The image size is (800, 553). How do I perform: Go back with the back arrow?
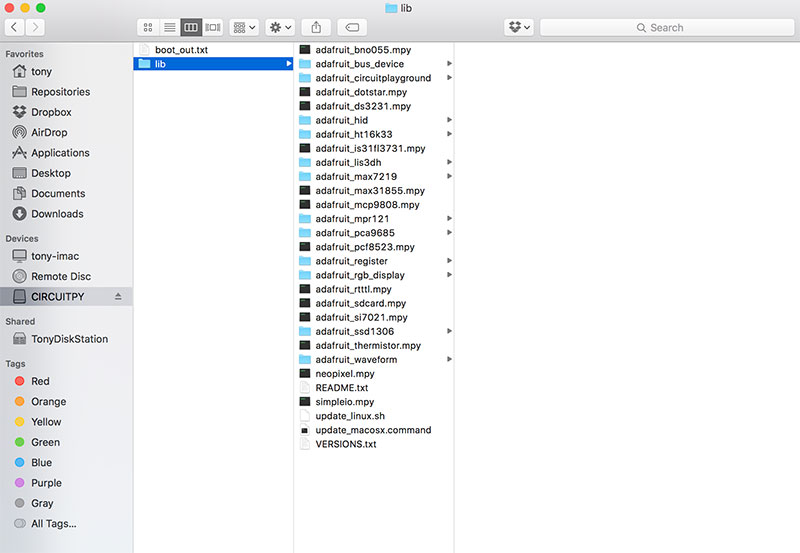click(15, 27)
